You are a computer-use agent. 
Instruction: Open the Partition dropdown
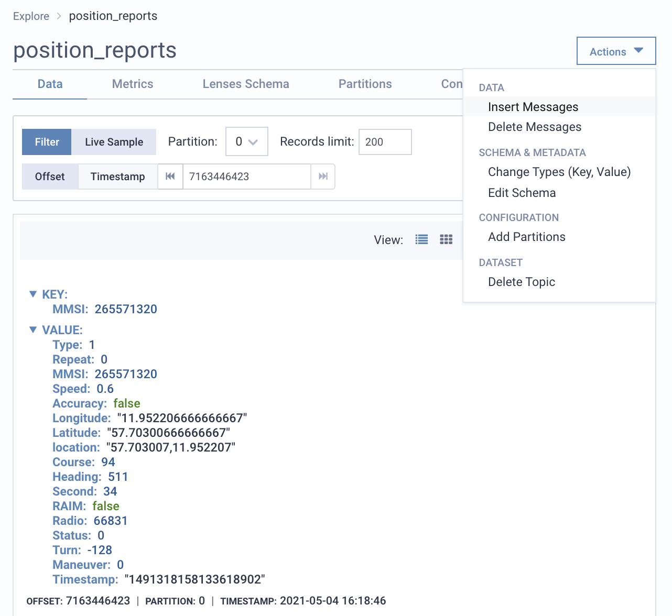point(246,141)
